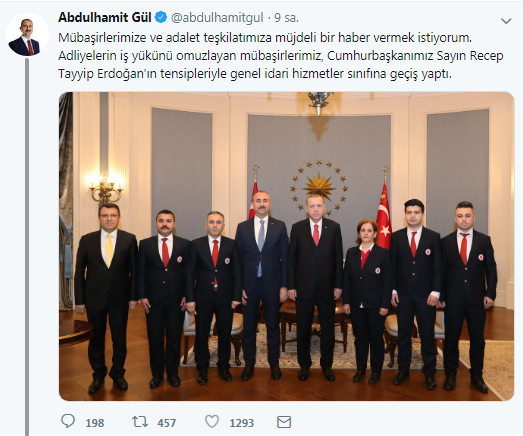
Task: Click the presidential seal in the photo
Action: point(319,187)
